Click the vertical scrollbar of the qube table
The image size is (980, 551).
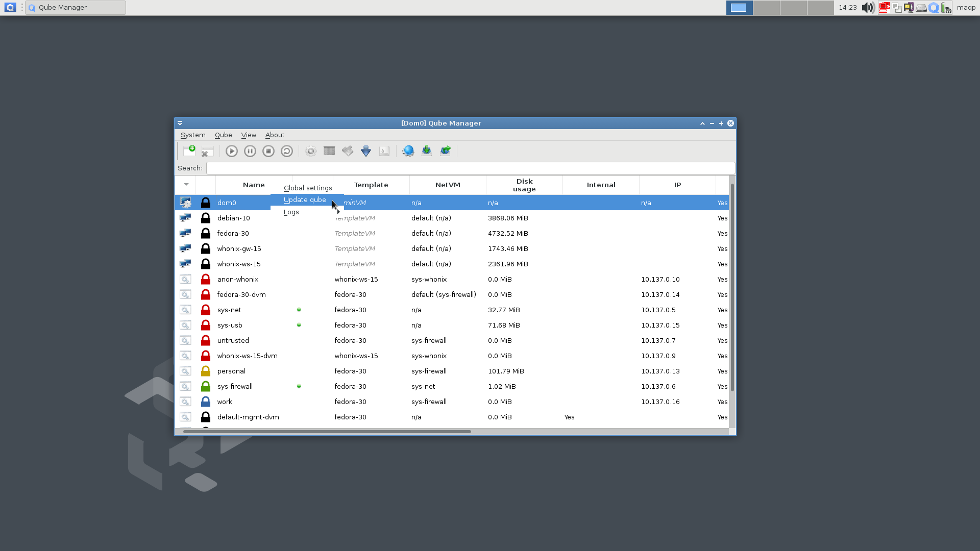pos(732,287)
